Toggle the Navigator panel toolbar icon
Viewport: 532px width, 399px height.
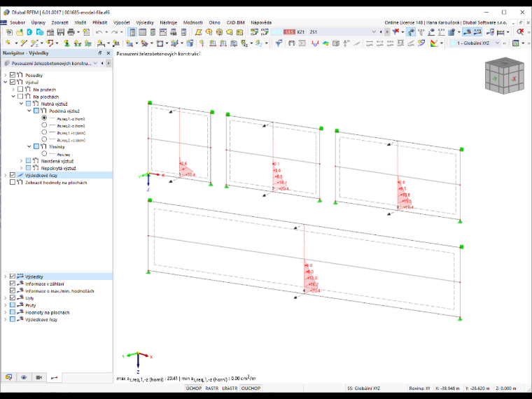coord(132,32)
